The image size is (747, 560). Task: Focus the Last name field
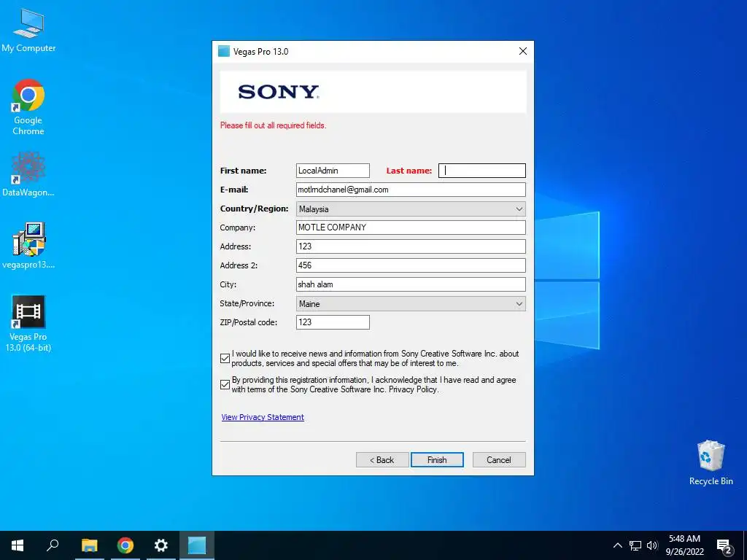click(481, 171)
